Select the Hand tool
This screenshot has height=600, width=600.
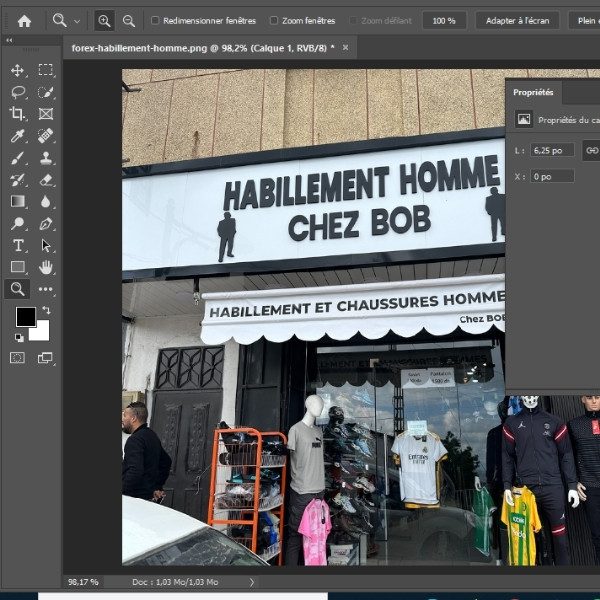click(46, 267)
